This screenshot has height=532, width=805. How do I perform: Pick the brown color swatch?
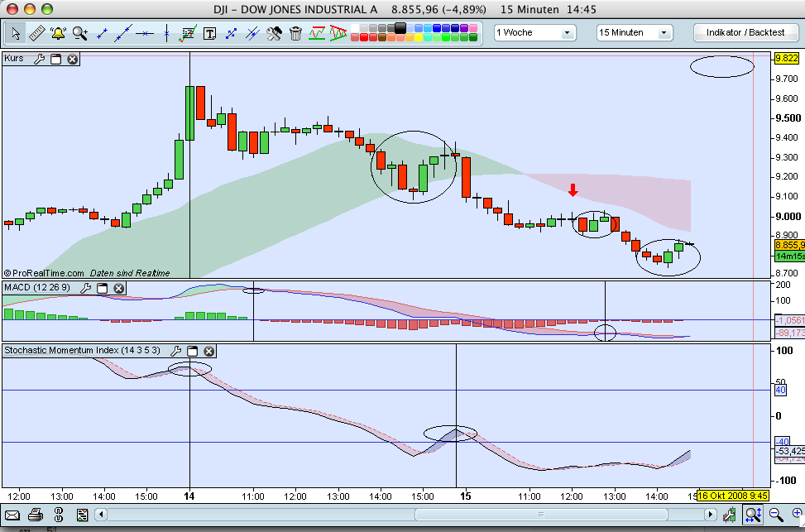[x=382, y=37]
